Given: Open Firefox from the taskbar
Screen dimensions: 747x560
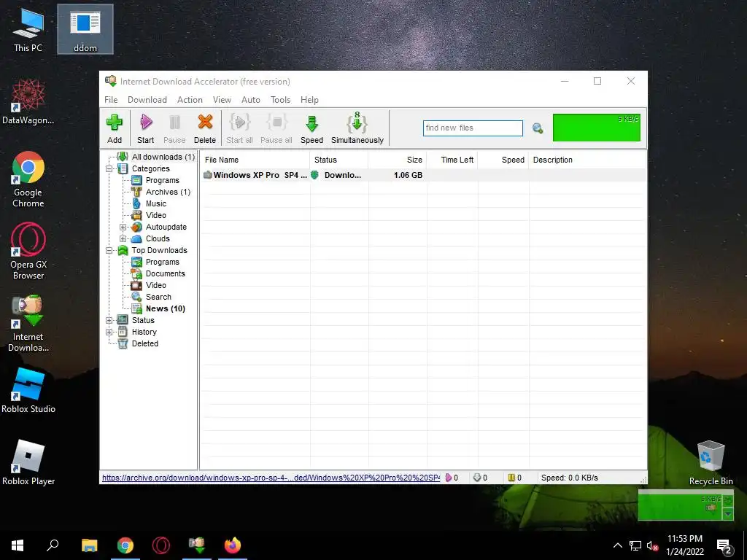Looking at the screenshot, I should click(x=233, y=545).
